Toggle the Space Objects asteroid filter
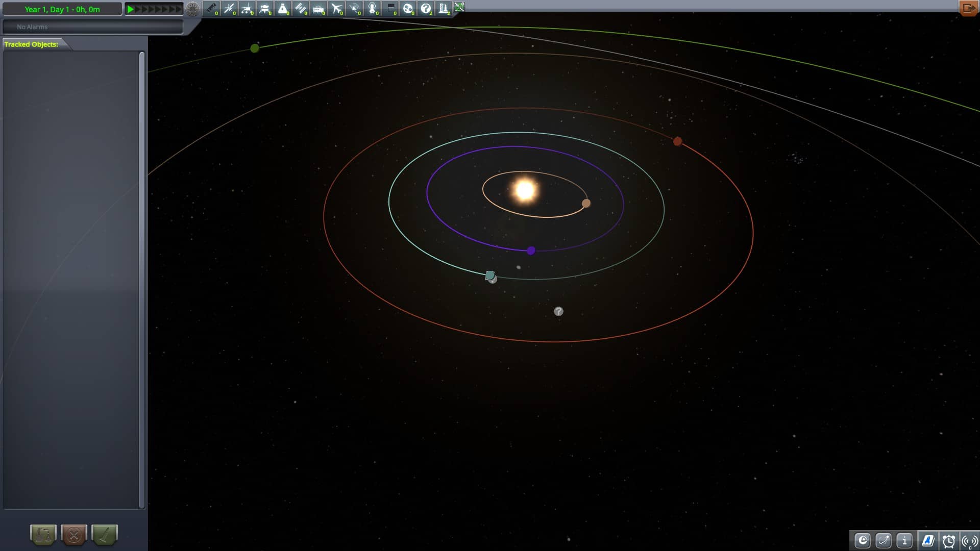Screen dimensions: 980x551 click(408, 9)
